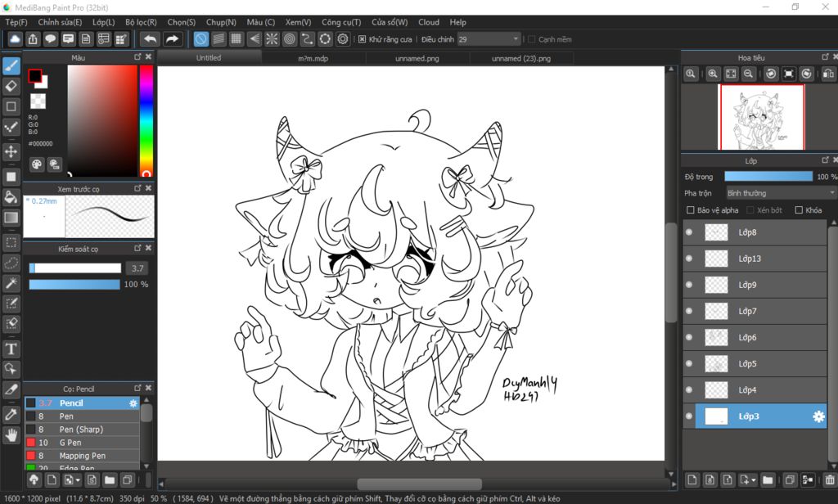This screenshot has width=838, height=504.
Task: Hide the Lớp6 layer
Action: pyautogui.click(x=689, y=337)
